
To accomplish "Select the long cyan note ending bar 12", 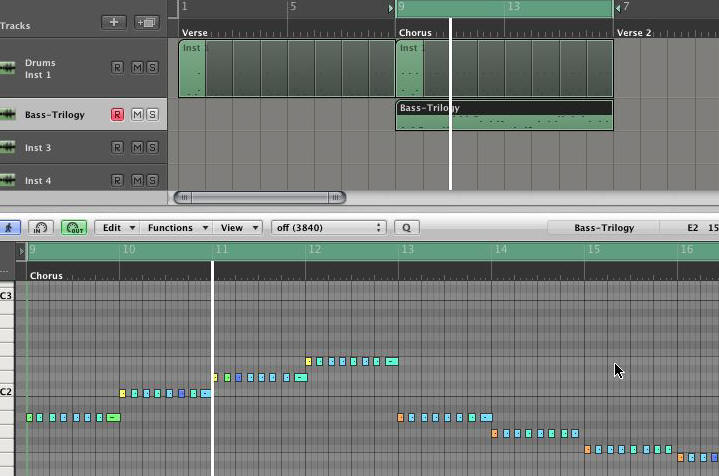I will [x=392, y=361].
